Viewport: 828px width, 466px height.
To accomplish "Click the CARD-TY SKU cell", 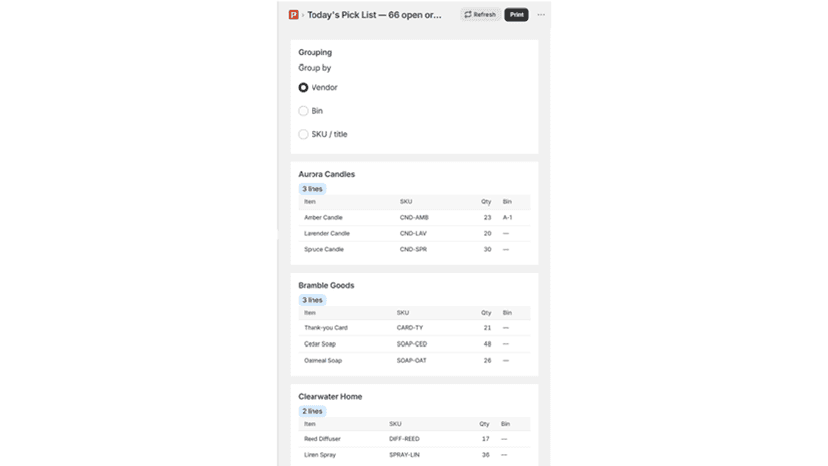I will click(x=410, y=328).
